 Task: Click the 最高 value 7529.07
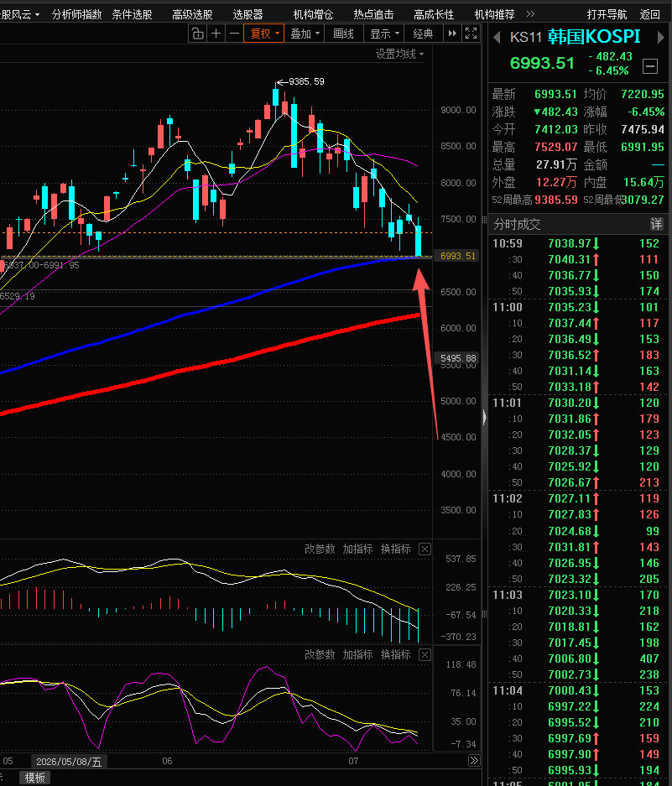point(555,147)
